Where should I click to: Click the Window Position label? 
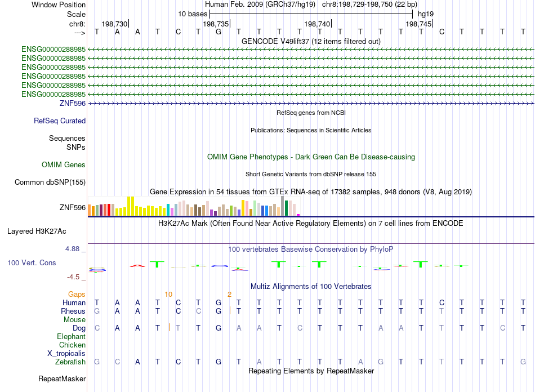click(59, 5)
